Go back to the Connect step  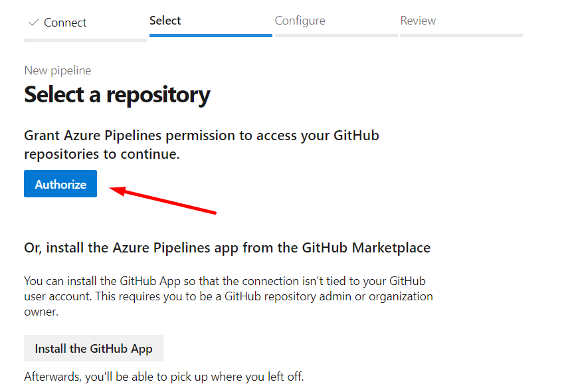(65, 23)
